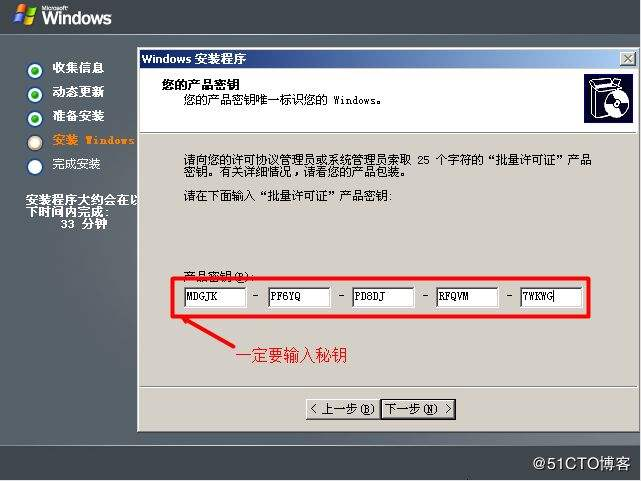641x481 pixels.
Task: Click the red 一定要输入秘钥 annotation
Action: click(290, 356)
